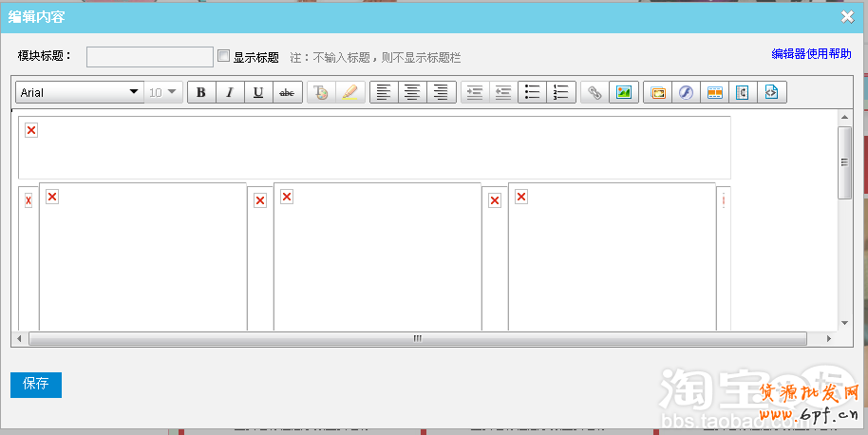Click the 保存 save button
This screenshot has width=868, height=435.
(x=36, y=385)
